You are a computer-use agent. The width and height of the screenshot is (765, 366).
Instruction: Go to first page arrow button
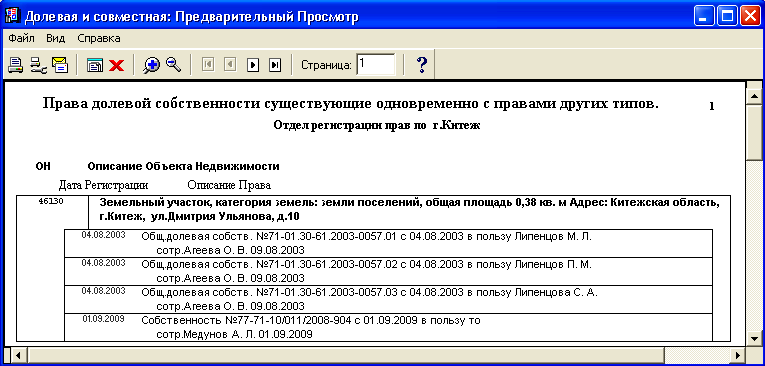208,64
